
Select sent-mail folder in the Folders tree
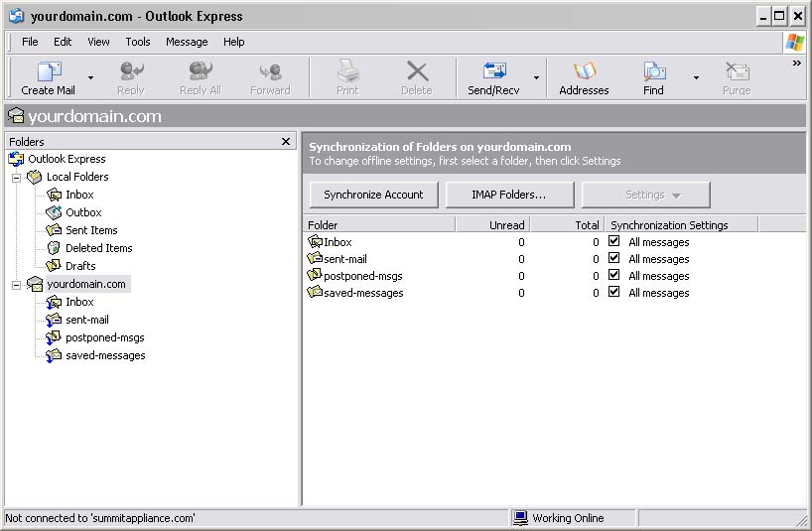(87, 320)
